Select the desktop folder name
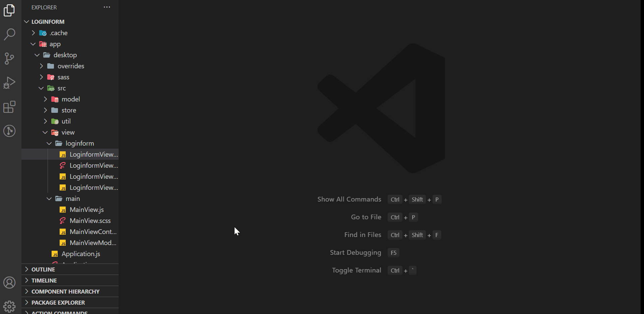This screenshot has height=314, width=644. (65, 55)
